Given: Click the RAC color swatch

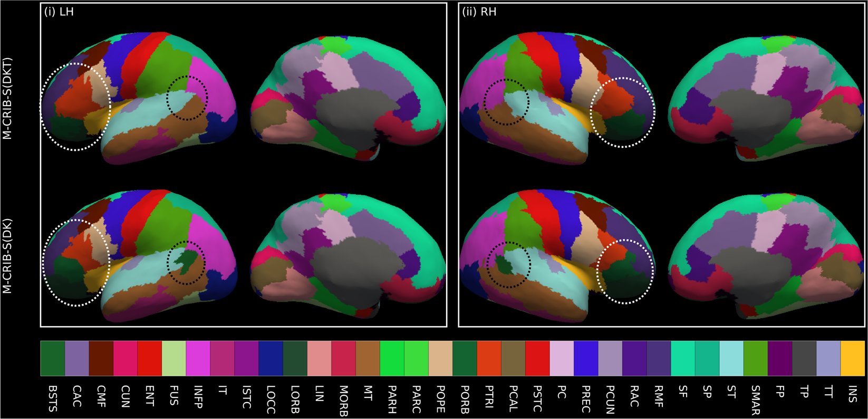Looking at the screenshot, I should pos(635,358).
